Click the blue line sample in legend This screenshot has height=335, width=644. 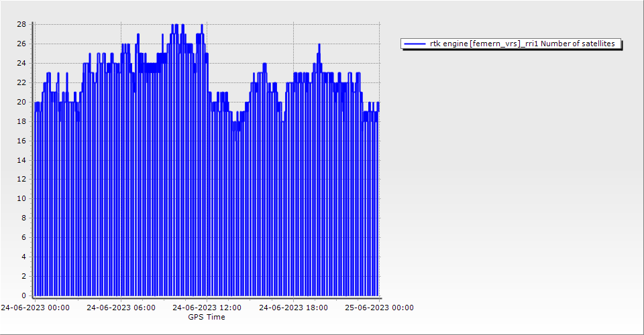(x=416, y=44)
